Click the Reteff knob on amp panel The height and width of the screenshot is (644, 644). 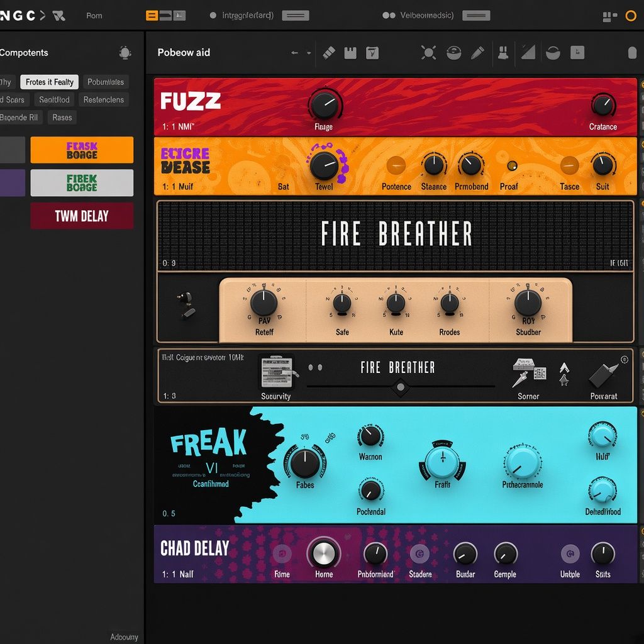click(264, 303)
